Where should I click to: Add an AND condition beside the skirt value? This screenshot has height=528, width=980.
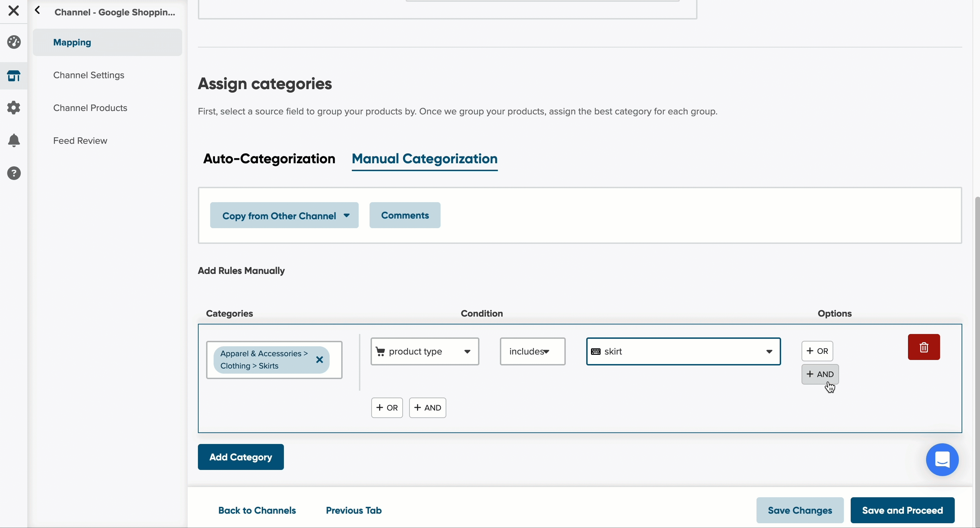(x=820, y=374)
